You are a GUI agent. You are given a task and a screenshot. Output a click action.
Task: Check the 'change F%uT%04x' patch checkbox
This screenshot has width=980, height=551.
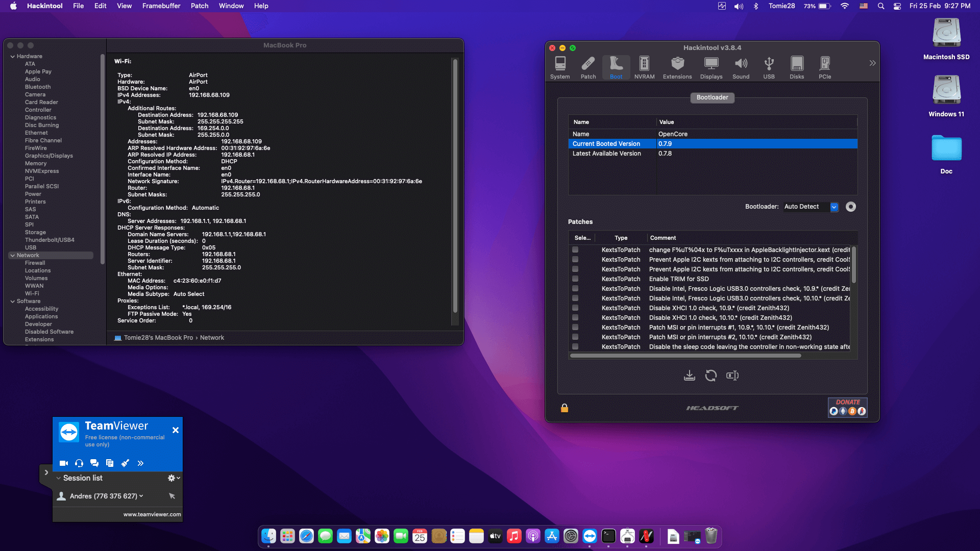(575, 250)
